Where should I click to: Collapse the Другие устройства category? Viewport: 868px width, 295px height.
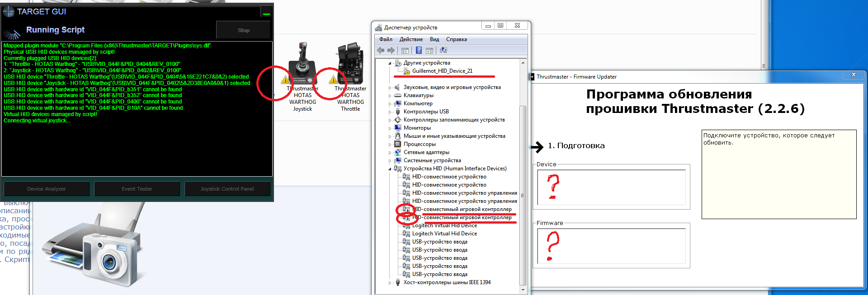tap(390, 63)
